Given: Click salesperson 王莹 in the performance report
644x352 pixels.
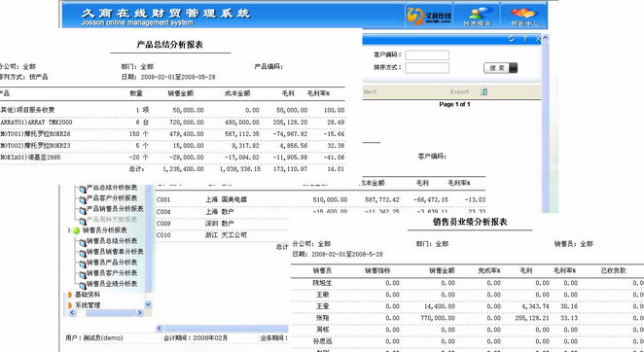Looking at the screenshot, I should (322, 306).
